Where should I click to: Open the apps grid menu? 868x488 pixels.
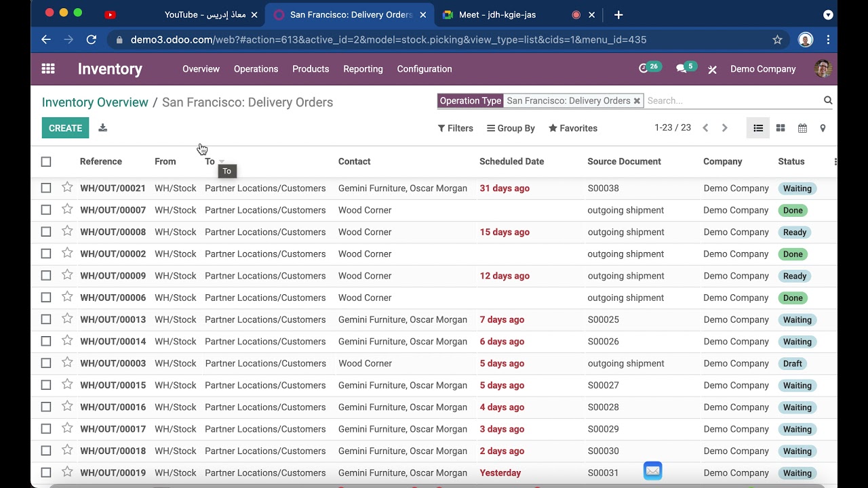(48, 68)
